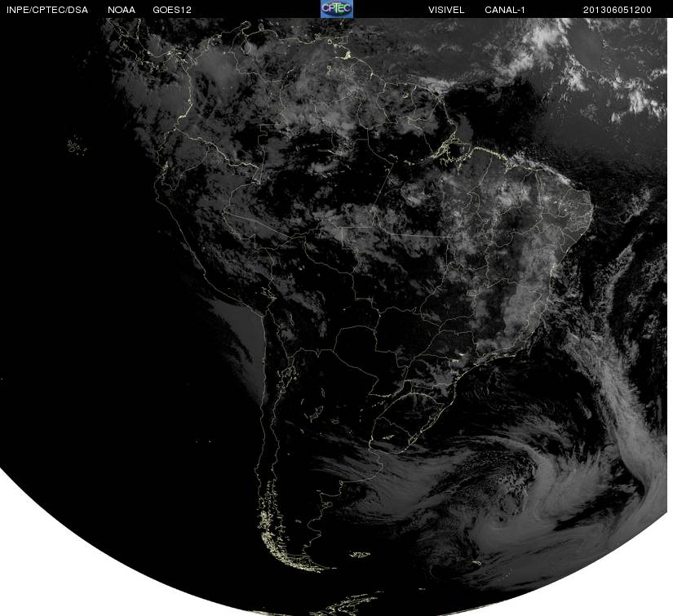Click the NOAA label in the header

click(x=122, y=10)
